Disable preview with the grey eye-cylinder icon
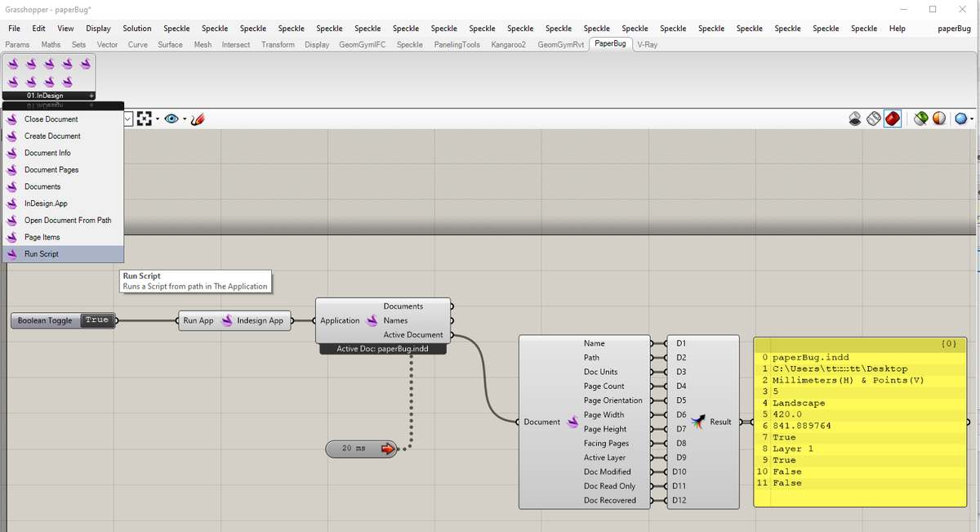 click(x=855, y=118)
